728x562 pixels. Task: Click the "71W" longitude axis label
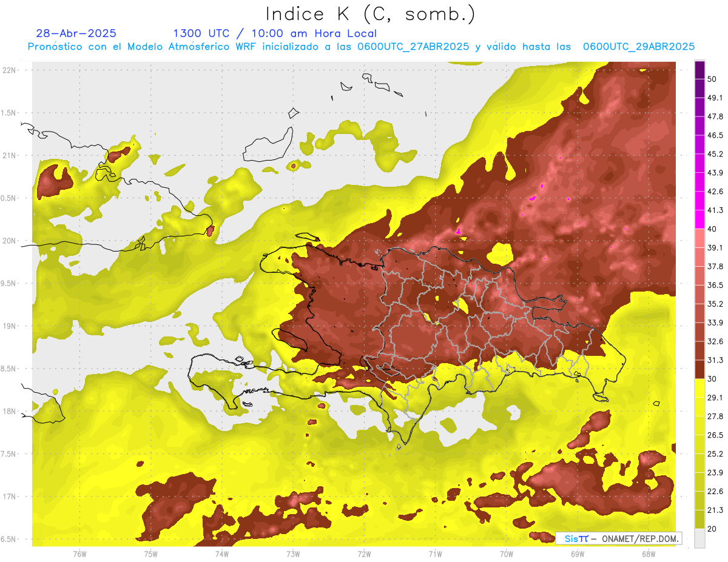coord(435,554)
